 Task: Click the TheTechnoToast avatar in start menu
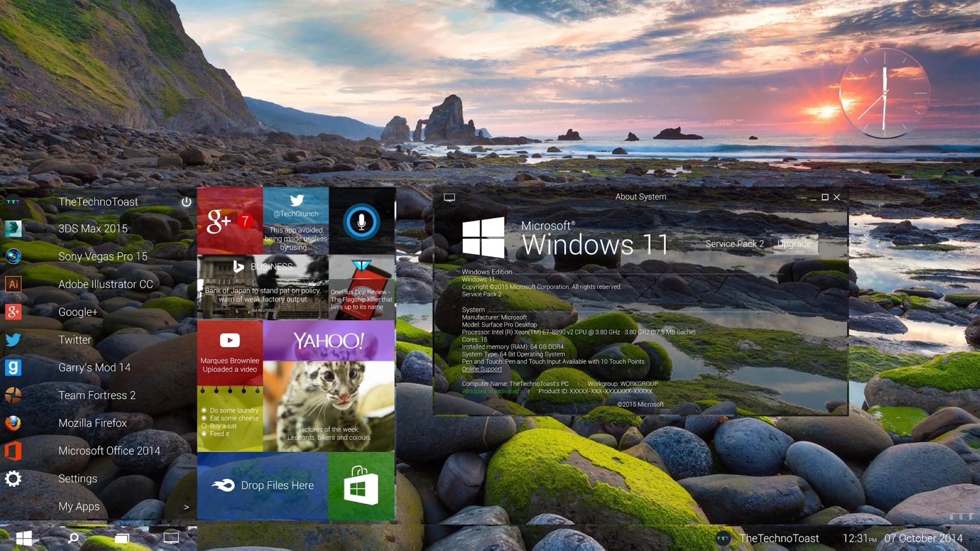tap(13, 202)
